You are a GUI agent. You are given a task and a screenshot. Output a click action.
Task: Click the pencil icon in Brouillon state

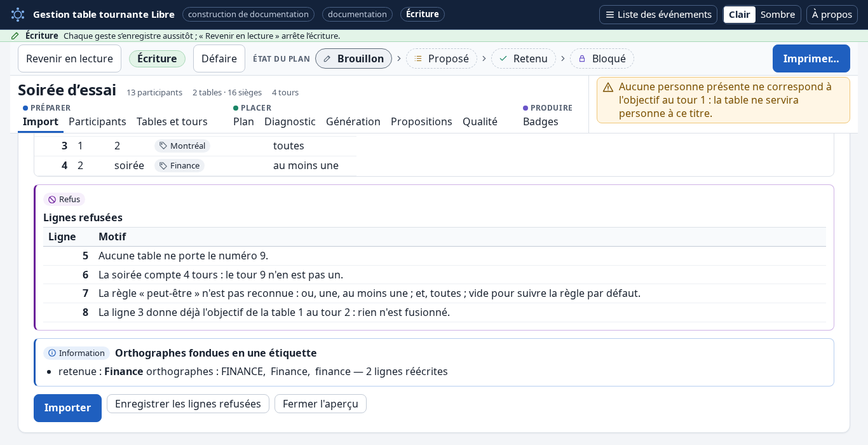327,58
